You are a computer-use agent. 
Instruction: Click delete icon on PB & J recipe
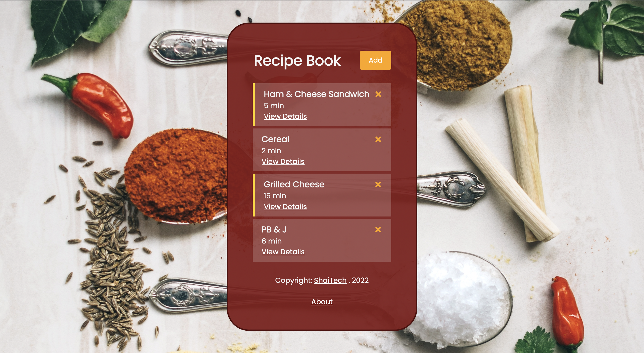click(x=378, y=229)
